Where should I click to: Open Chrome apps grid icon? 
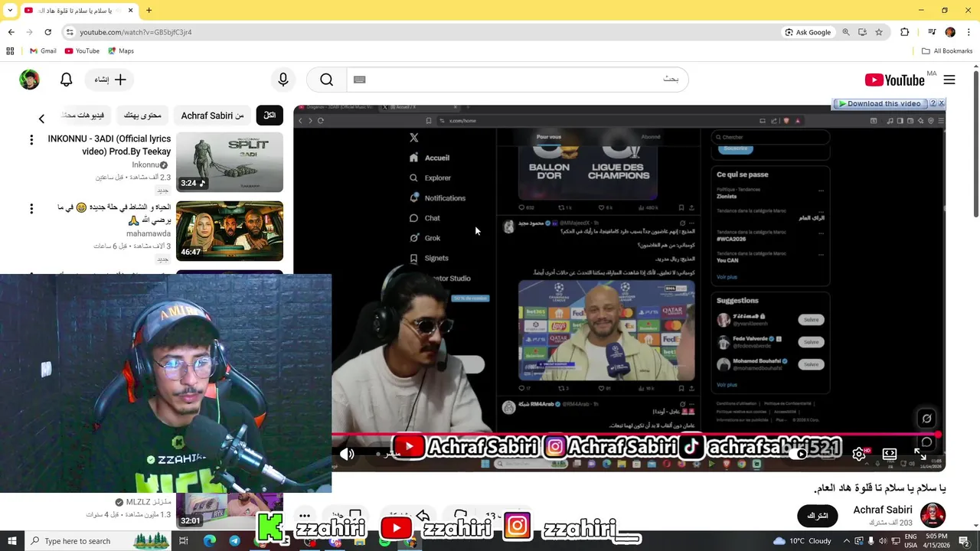[x=10, y=51]
